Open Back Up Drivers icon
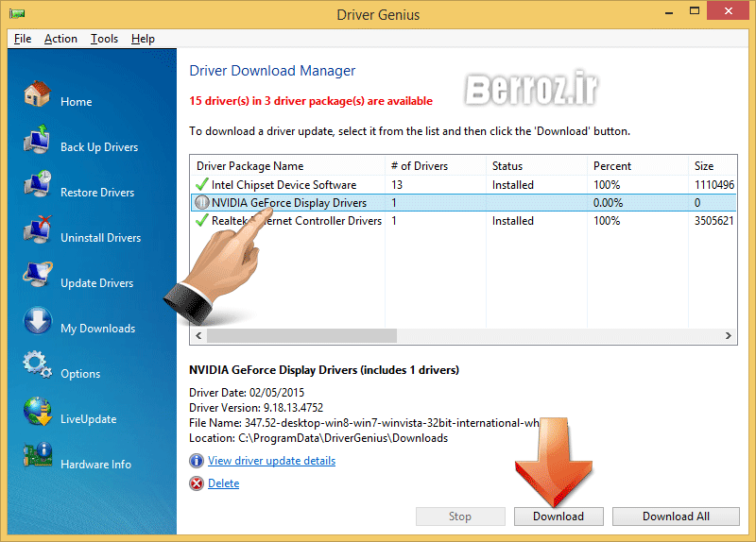The height and width of the screenshot is (542, 756). (x=37, y=142)
